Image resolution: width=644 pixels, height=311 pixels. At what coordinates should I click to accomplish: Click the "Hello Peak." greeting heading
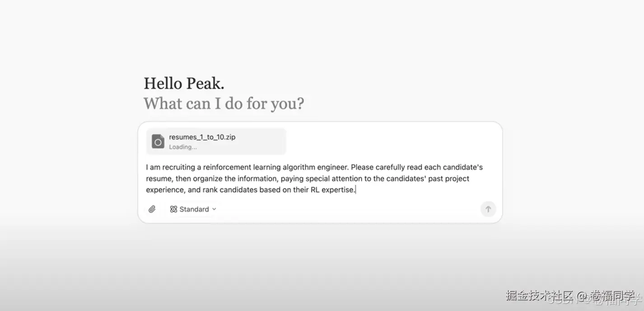[x=184, y=84]
